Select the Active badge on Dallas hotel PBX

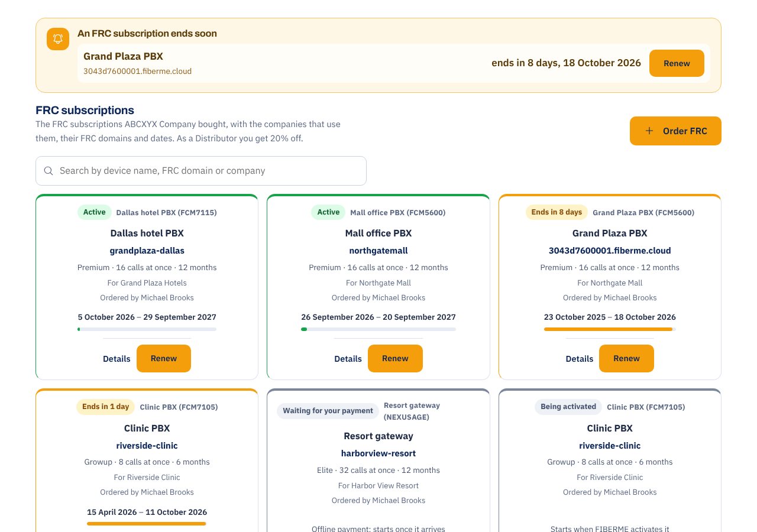click(x=94, y=212)
